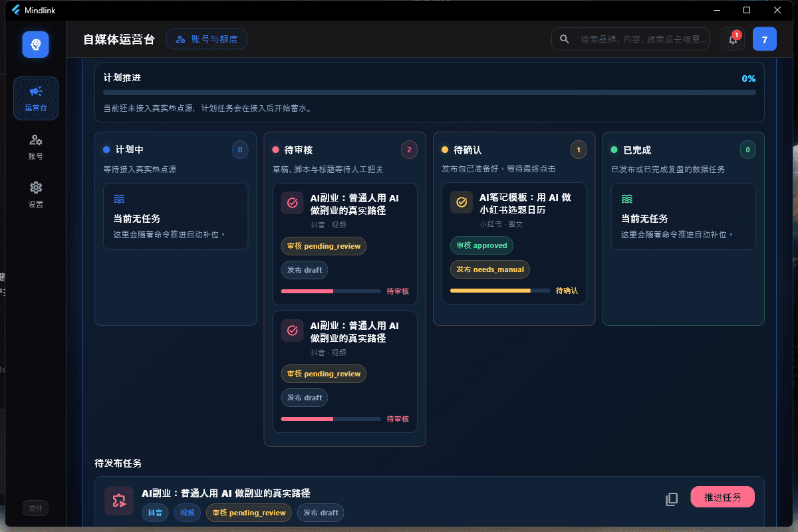Image resolution: width=798 pixels, height=532 pixels.
Task: Click the 计划中 column count badge
Action: 239,150
